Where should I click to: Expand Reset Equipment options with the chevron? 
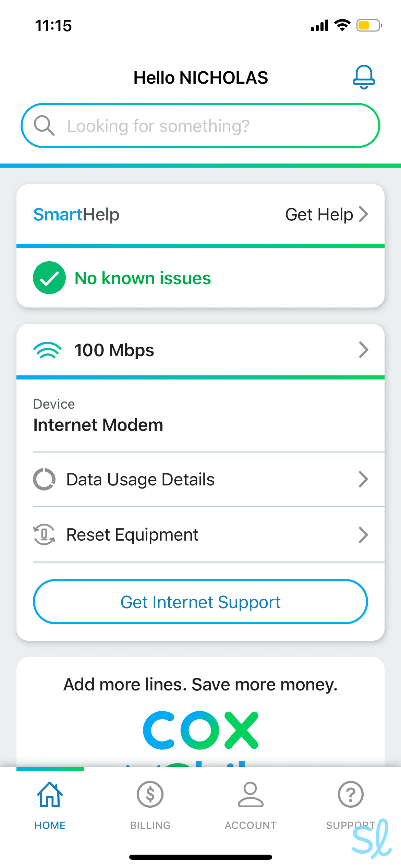point(364,534)
